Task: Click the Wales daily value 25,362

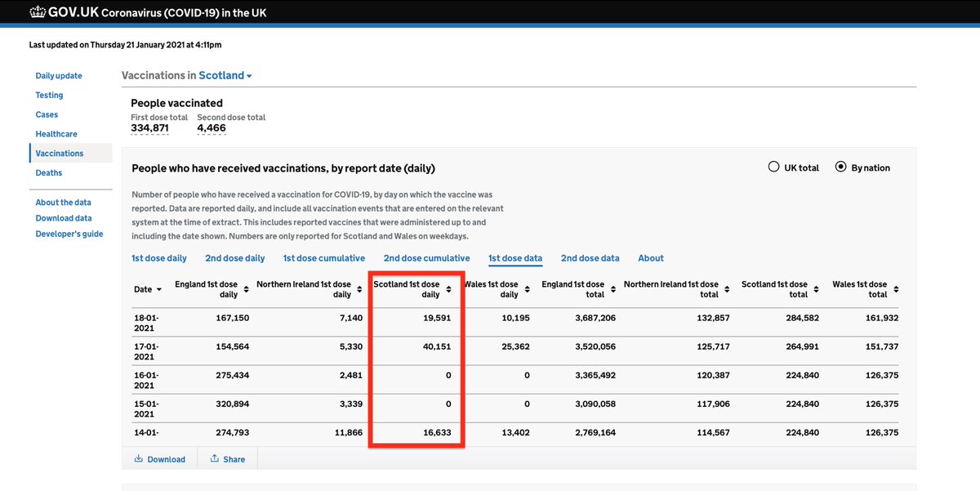Action: coord(514,346)
